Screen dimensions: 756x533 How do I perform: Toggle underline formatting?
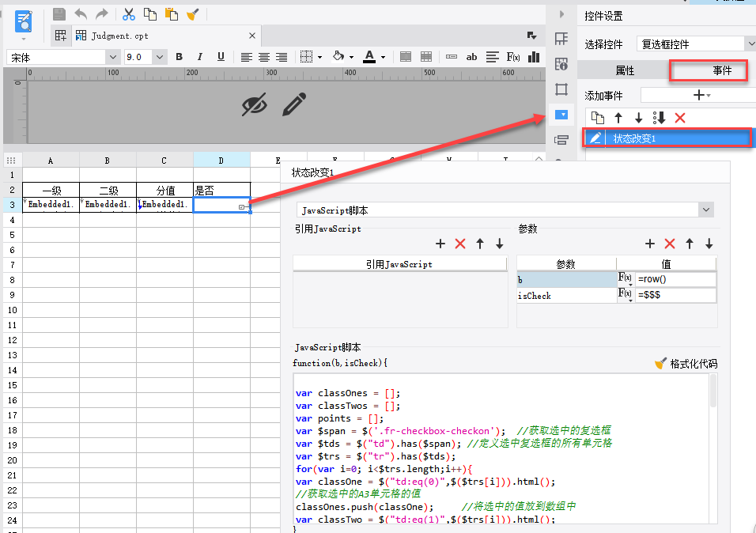tap(221, 57)
